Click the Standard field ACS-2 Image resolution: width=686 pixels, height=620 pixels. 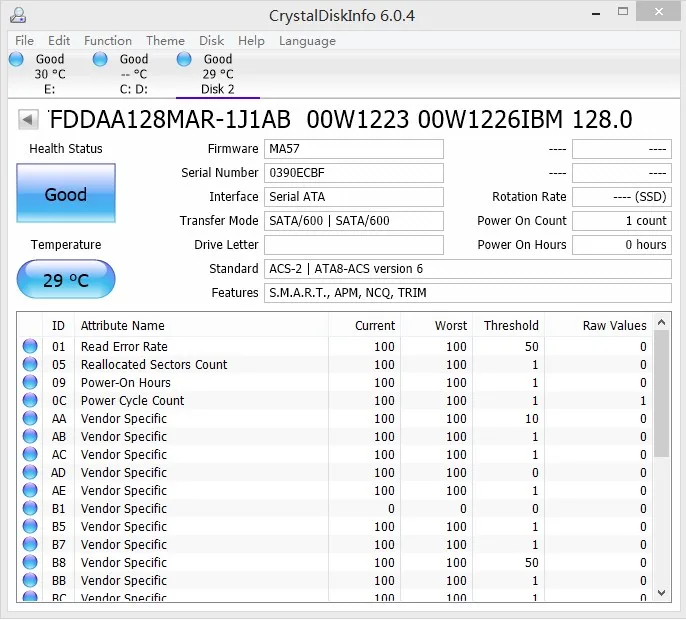tap(468, 269)
